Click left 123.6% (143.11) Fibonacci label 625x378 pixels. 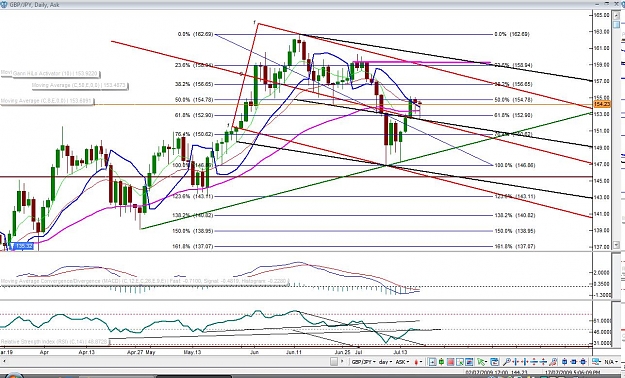point(193,197)
